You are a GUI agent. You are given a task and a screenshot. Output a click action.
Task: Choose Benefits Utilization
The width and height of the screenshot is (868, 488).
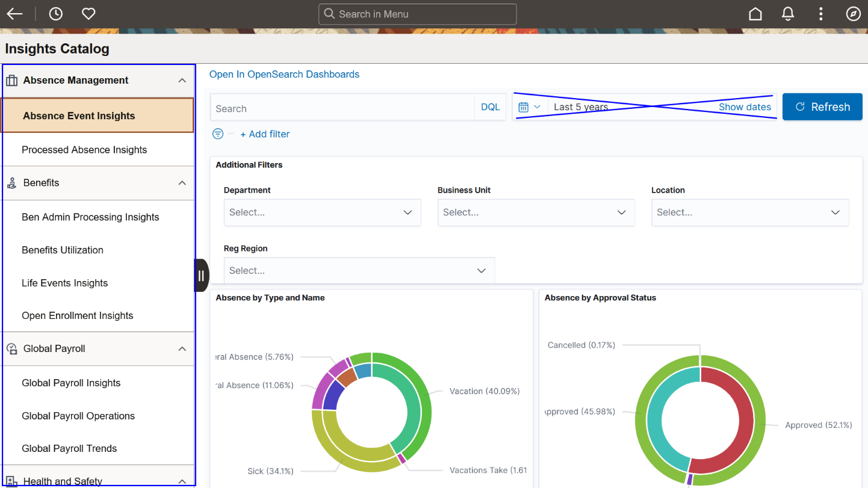[x=98, y=250]
